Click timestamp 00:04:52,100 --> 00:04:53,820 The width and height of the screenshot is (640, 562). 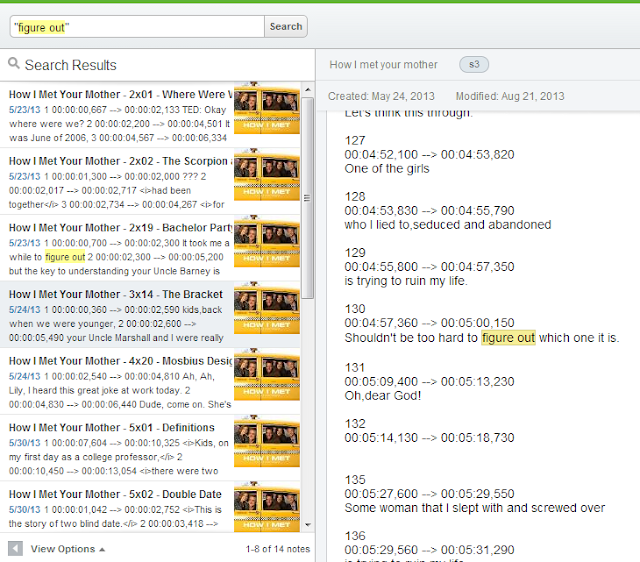(x=429, y=155)
